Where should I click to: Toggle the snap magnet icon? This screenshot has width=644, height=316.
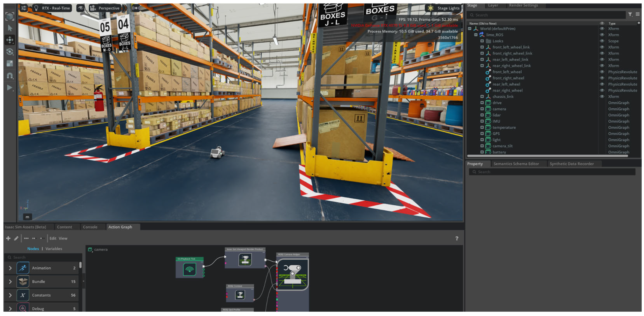coord(10,75)
